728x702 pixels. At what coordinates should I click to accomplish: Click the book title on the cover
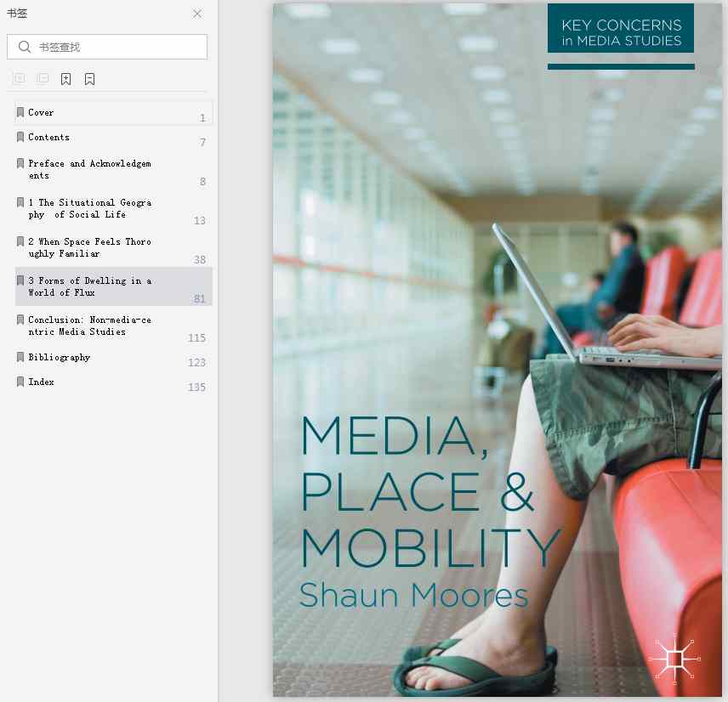tap(431, 492)
